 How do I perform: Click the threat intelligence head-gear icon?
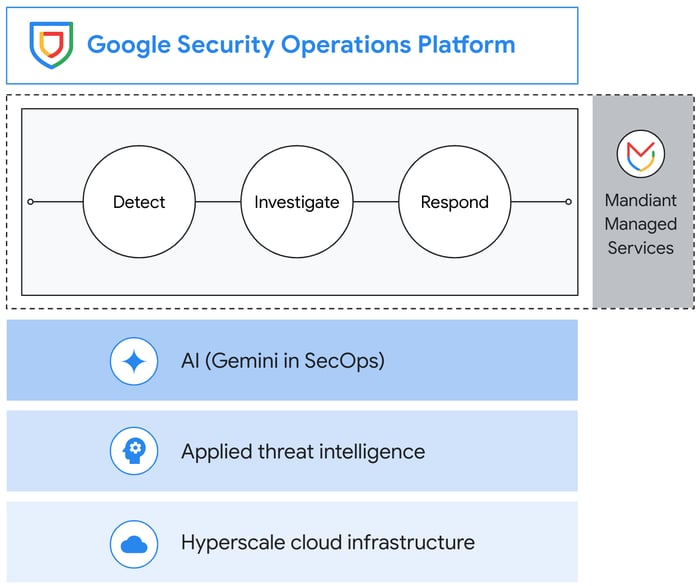point(134,452)
